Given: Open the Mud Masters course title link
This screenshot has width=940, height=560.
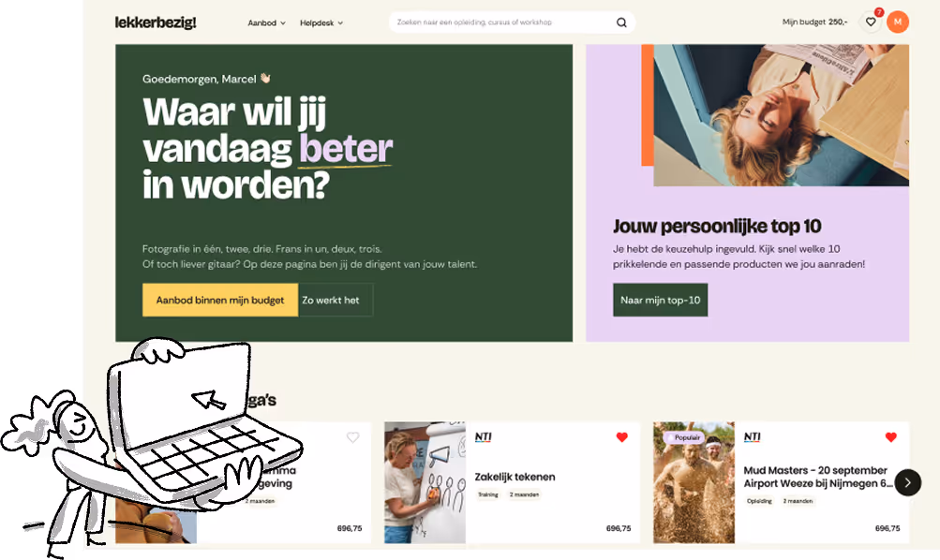Looking at the screenshot, I should tap(818, 477).
